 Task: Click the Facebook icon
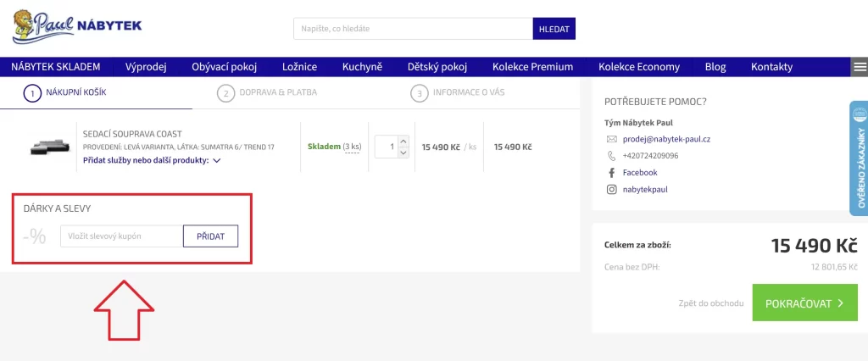click(x=612, y=172)
